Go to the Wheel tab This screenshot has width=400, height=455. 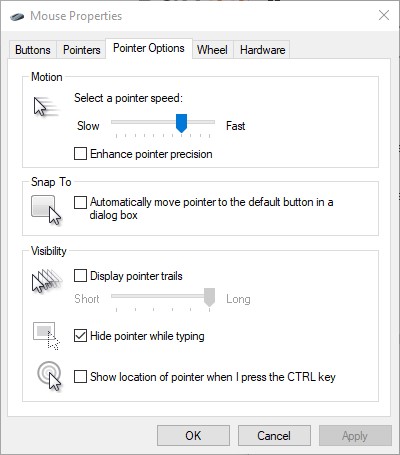pyautogui.click(x=212, y=50)
